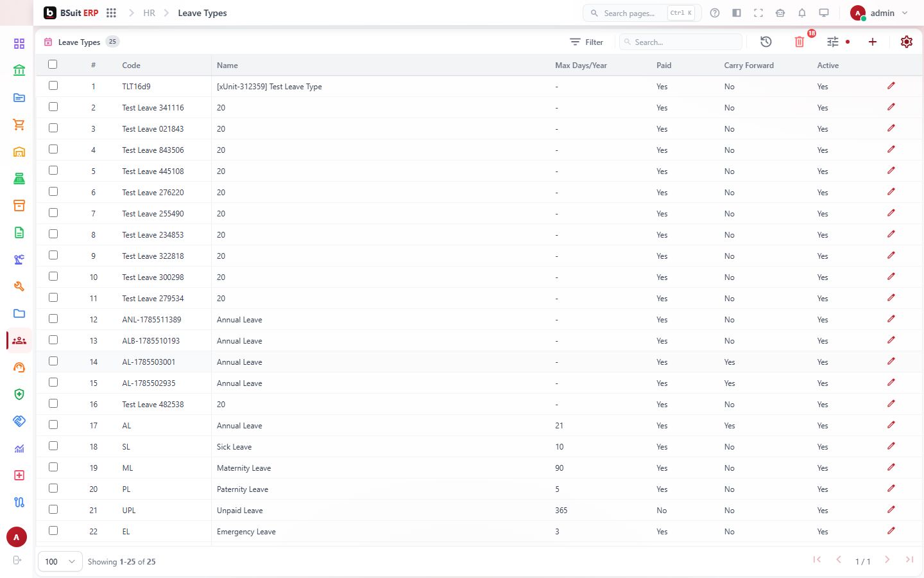Edit the Sick Leave row with its pencil icon
924x578 pixels.
tap(891, 446)
